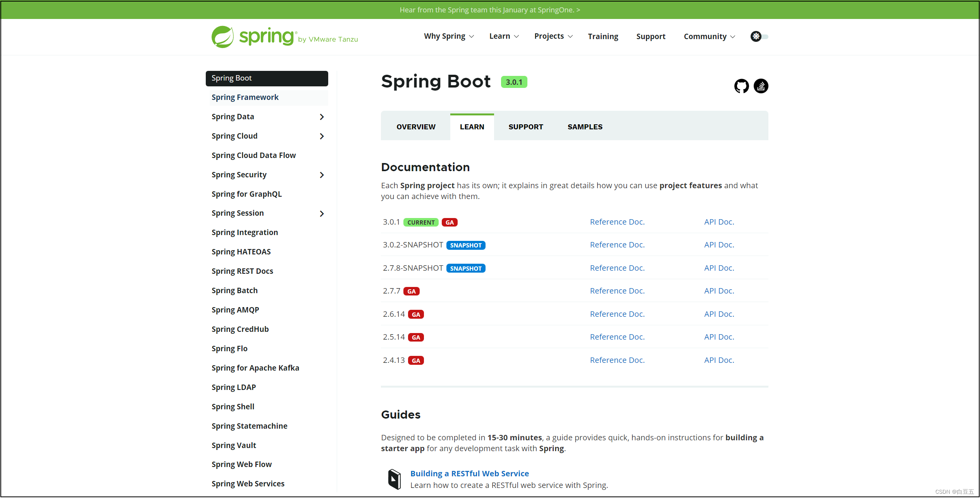Open the Training menu item
The image size is (980, 498).
point(603,36)
